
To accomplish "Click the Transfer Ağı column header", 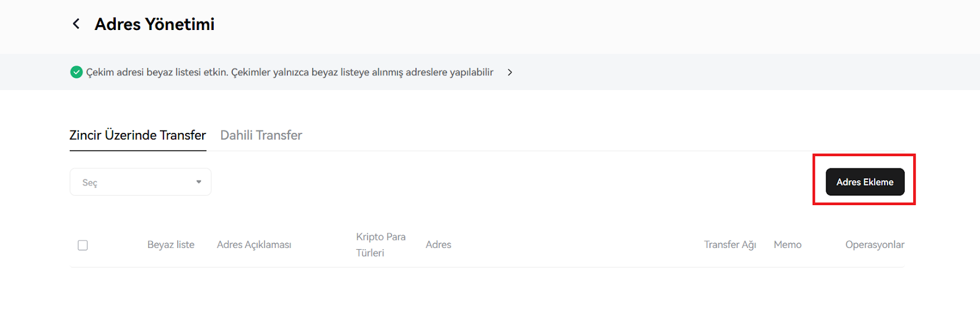I will (x=730, y=245).
